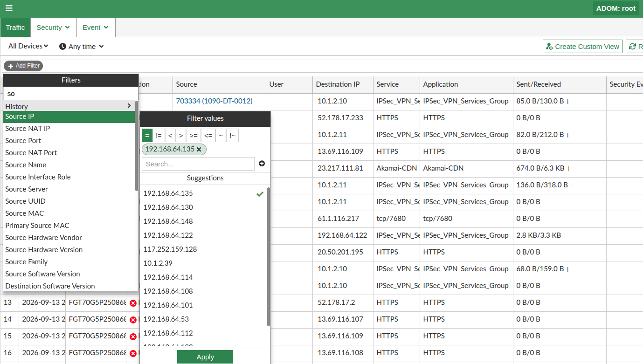This screenshot has height=364, width=643.
Task: Click the Apply button
Action: (x=205, y=357)
